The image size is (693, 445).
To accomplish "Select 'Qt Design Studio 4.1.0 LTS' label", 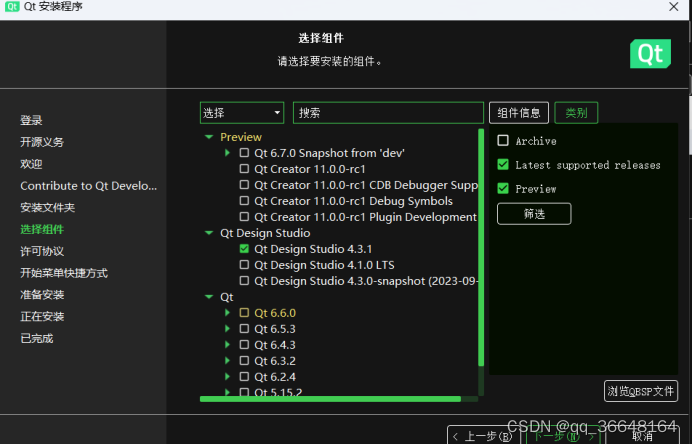I will pyautogui.click(x=324, y=265).
